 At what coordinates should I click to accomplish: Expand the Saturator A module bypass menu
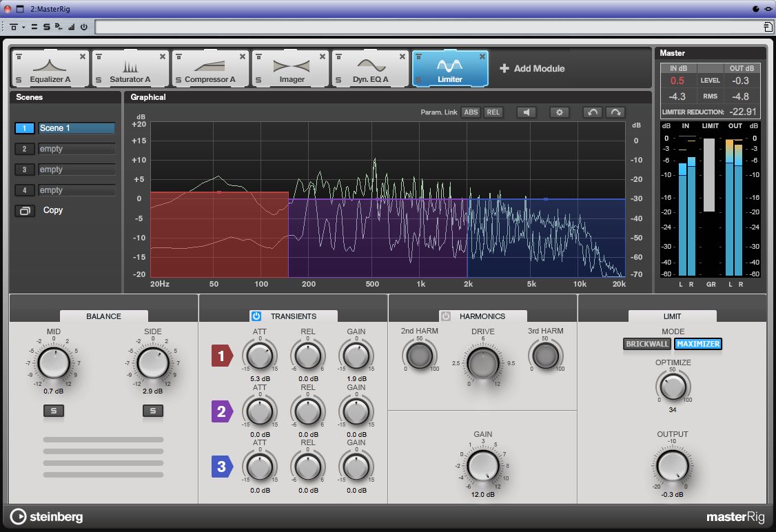click(99, 57)
